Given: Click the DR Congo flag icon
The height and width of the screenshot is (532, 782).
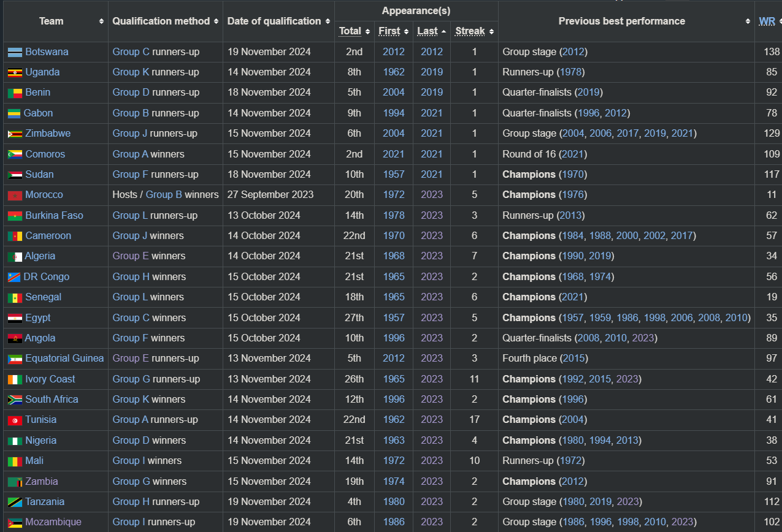Looking at the screenshot, I should pyautogui.click(x=14, y=277).
